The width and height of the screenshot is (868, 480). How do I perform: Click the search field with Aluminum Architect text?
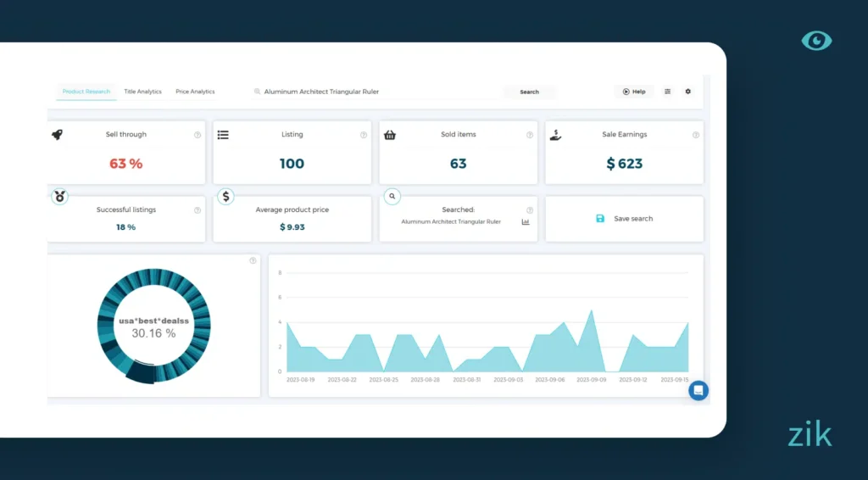[373, 92]
